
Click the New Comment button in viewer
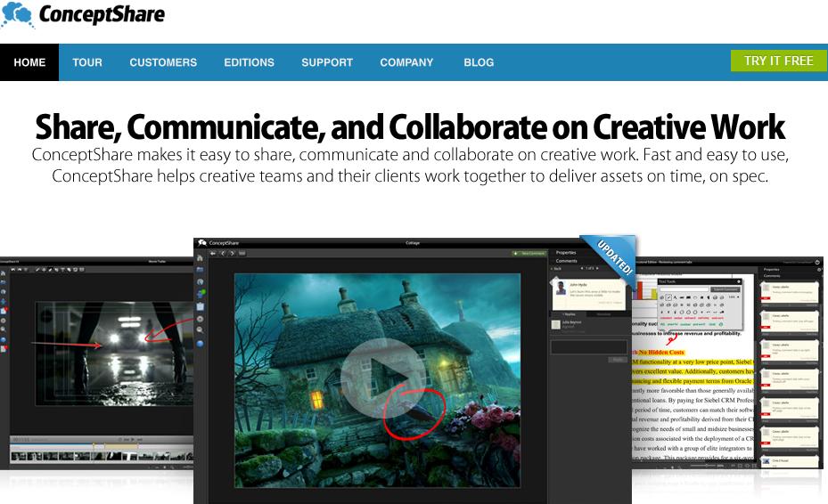click(528, 254)
